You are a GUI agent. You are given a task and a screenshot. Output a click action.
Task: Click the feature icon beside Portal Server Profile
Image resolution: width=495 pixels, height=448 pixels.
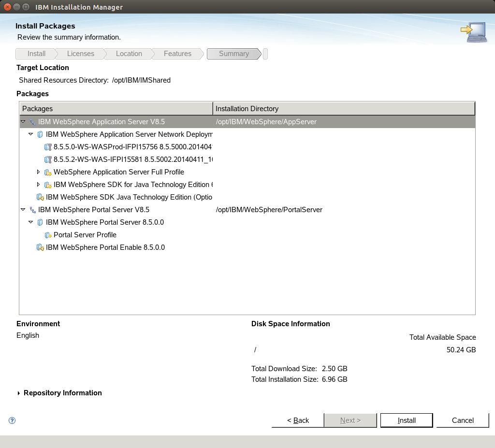48,235
